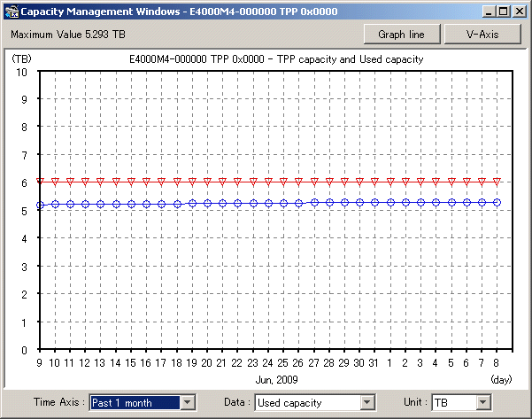This screenshot has height=419, width=532.
Task: Click the X-axis label 15
Action: (x=130, y=363)
